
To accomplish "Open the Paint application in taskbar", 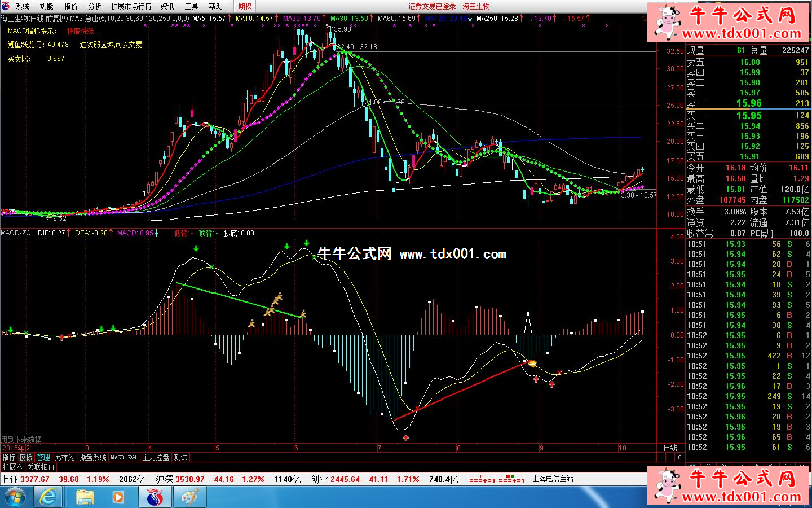I will pos(189,497).
